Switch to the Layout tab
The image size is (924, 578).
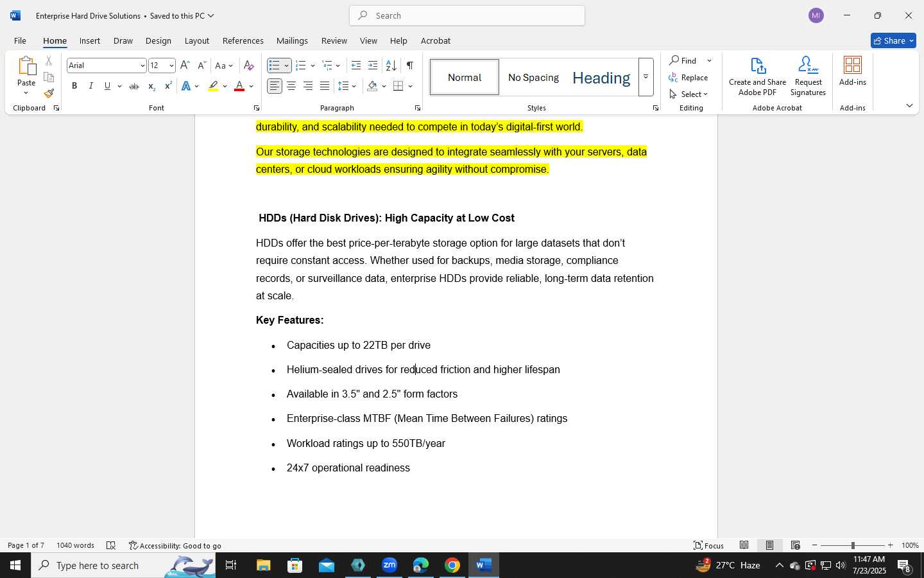coord(197,40)
